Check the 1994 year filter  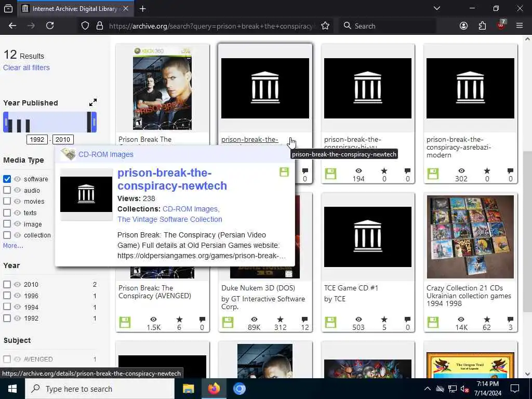(7, 307)
